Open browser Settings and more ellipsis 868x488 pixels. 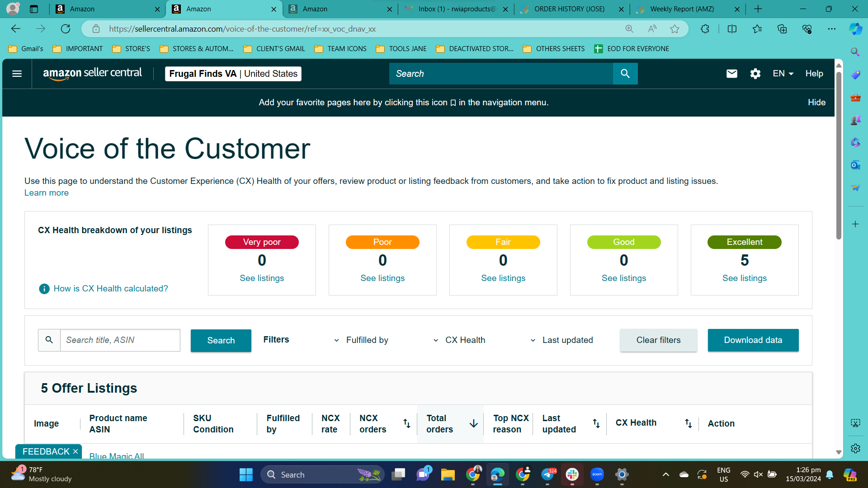pyautogui.click(x=832, y=29)
